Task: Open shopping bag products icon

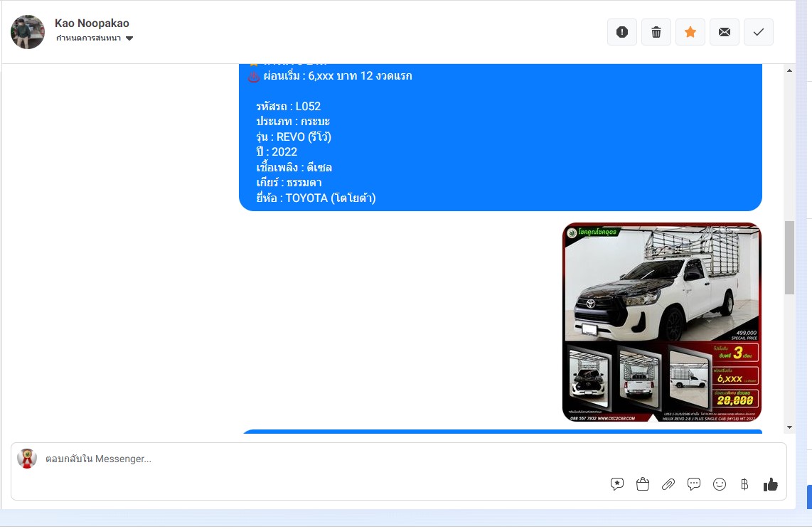Action: pyautogui.click(x=643, y=484)
